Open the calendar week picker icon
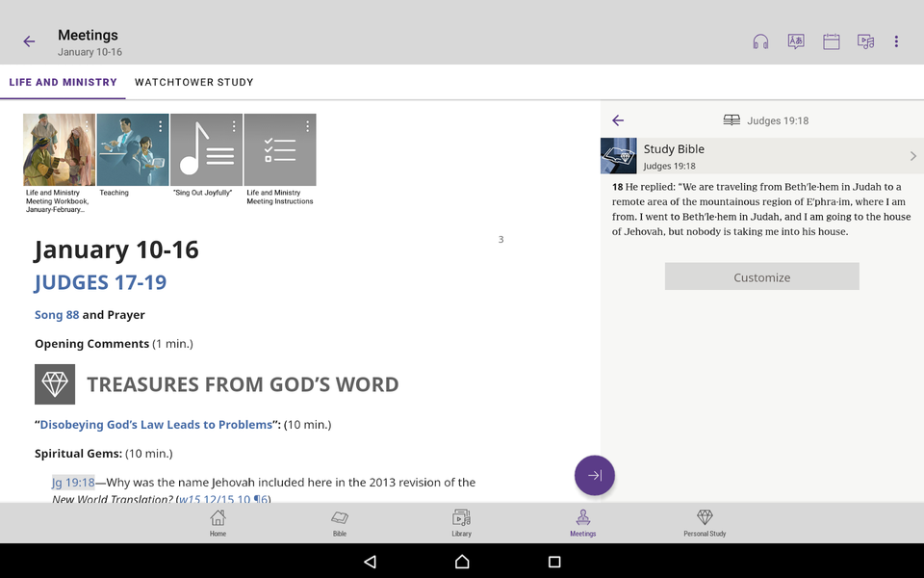The image size is (924, 578). pyautogui.click(x=832, y=41)
